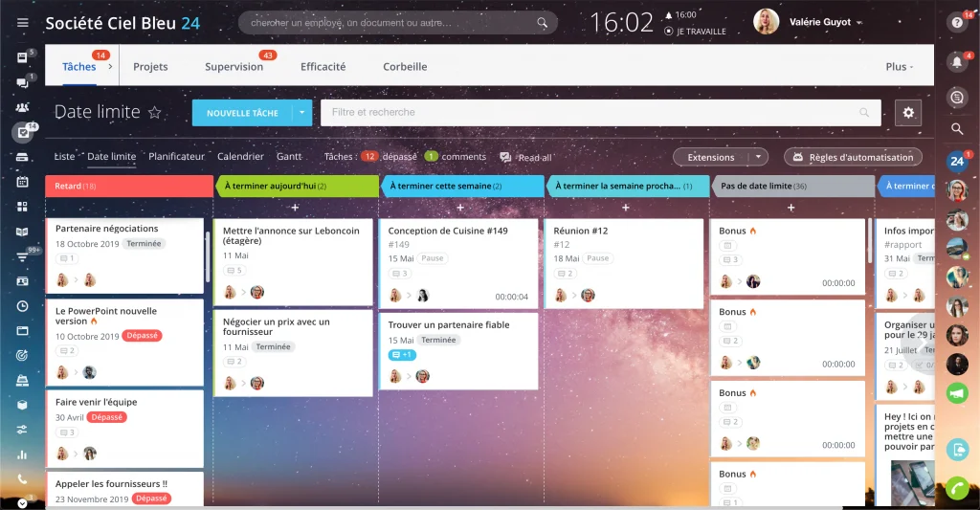Click the green phone call button
Image resolution: width=980 pixels, height=510 pixels.
coord(957,488)
